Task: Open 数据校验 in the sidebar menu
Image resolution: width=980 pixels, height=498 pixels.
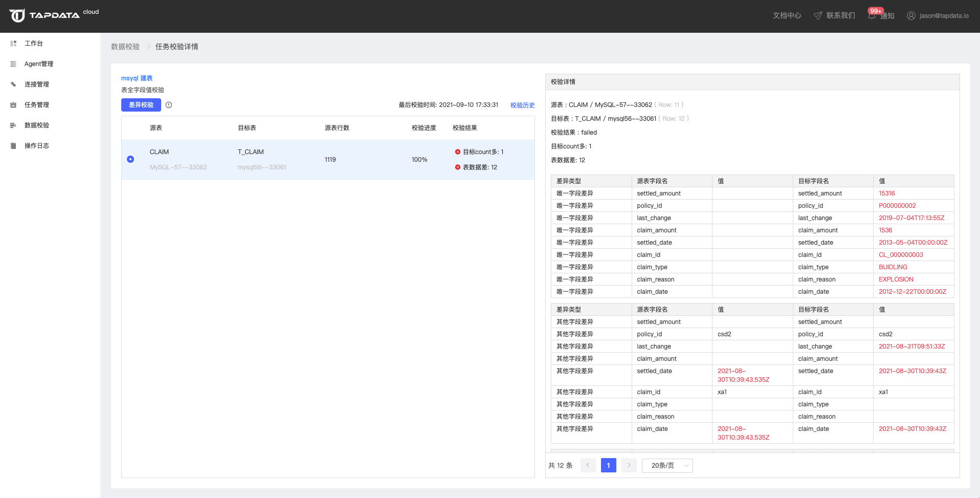Action: pyautogui.click(x=37, y=125)
